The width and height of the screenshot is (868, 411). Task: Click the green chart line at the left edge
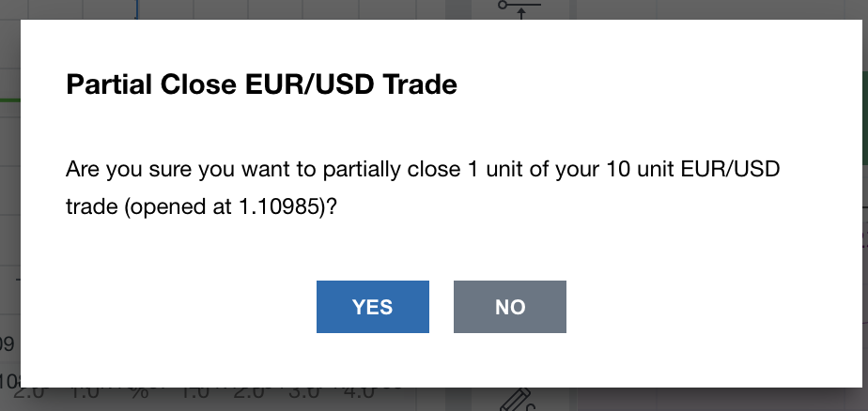[9, 99]
